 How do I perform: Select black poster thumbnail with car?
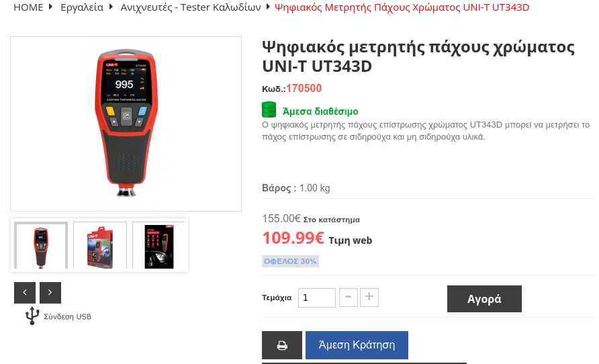click(x=159, y=245)
